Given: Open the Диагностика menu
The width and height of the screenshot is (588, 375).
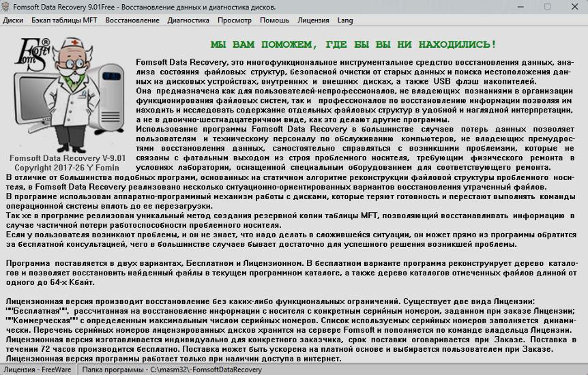Looking at the screenshot, I should click(x=188, y=20).
